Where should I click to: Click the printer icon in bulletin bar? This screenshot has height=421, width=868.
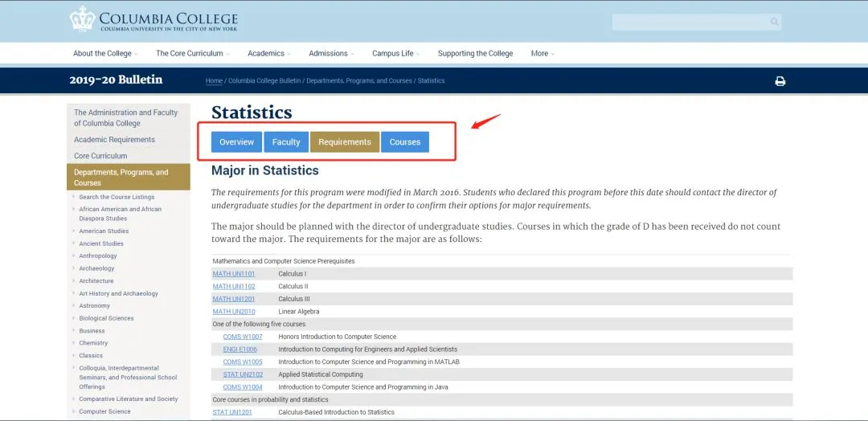coord(780,81)
